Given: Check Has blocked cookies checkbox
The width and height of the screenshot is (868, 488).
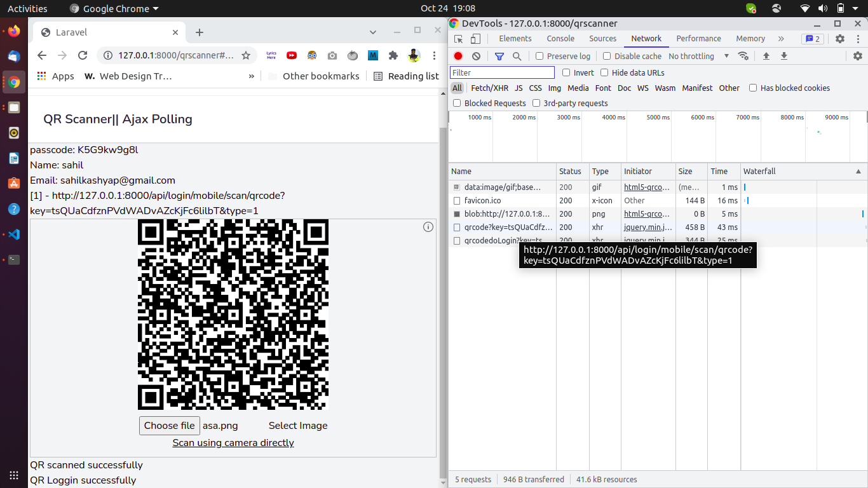Looking at the screenshot, I should (753, 88).
